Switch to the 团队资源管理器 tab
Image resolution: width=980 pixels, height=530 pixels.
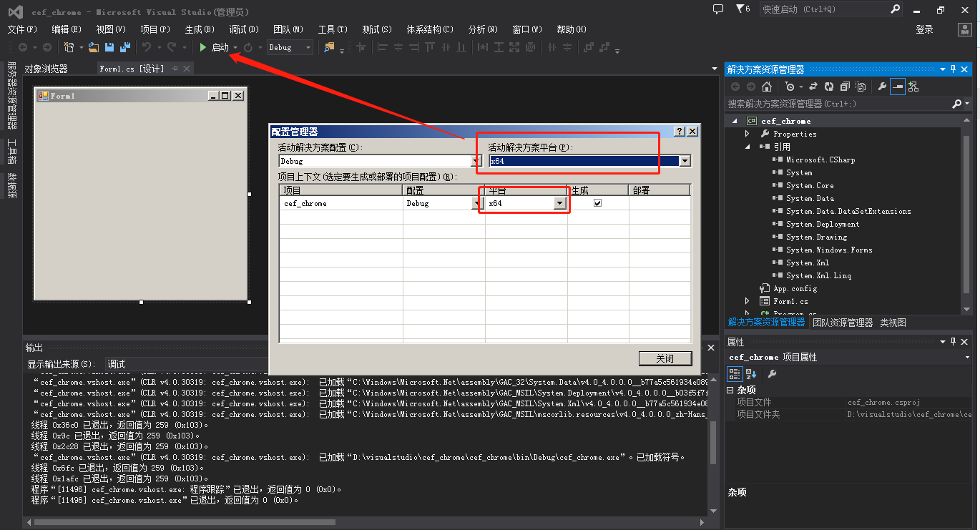tap(843, 323)
